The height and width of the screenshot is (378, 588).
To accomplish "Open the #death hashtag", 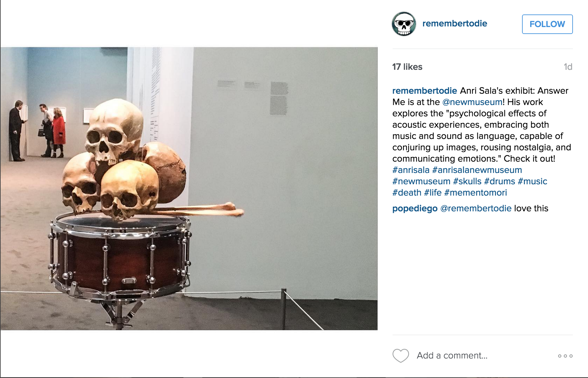I will [407, 193].
